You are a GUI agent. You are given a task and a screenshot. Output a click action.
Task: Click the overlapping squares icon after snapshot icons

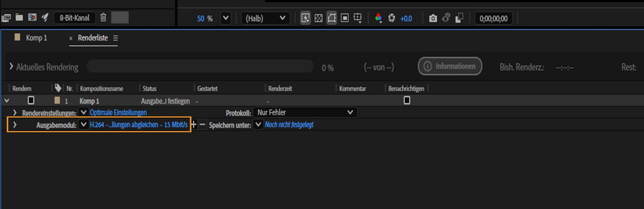459,18
